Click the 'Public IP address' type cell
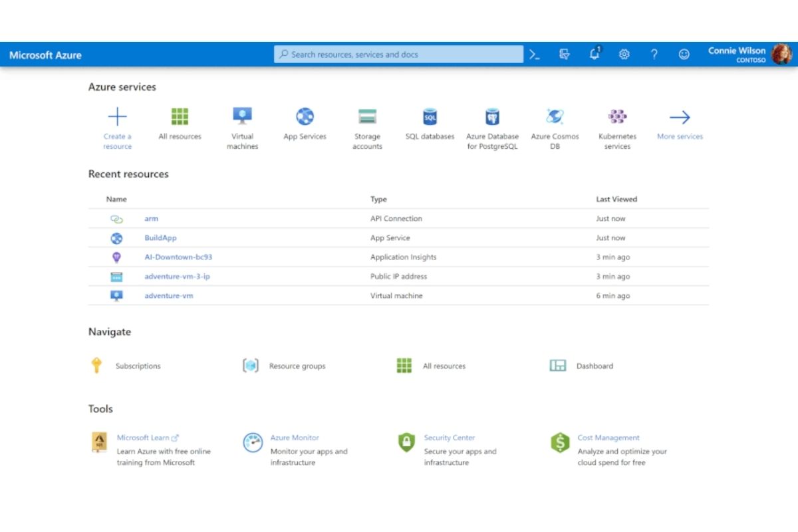Image resolution: width=798 pixels, height=532 pixels. pyautogui.click(x=399, y=277)
